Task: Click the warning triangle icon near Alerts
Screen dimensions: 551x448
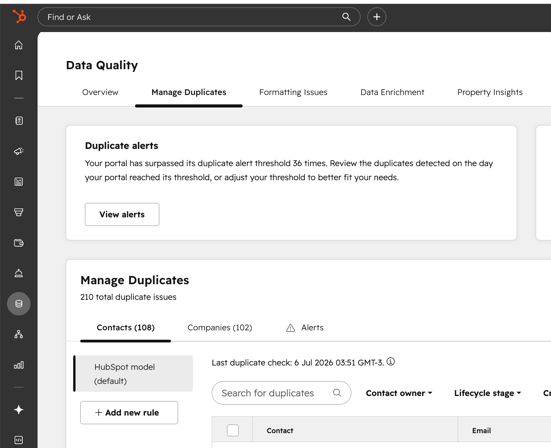Action: click(x=291, y=328)
